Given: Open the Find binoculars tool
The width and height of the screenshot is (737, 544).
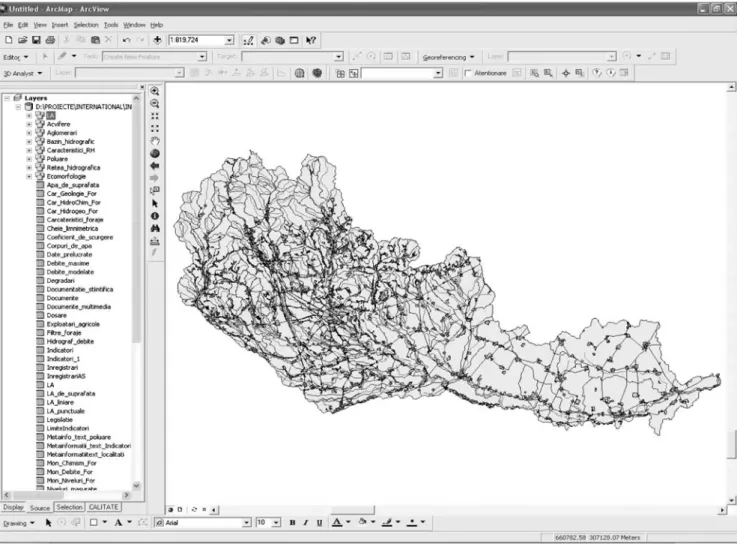Looking at the screenshot, I should click(x=155, y=229).
